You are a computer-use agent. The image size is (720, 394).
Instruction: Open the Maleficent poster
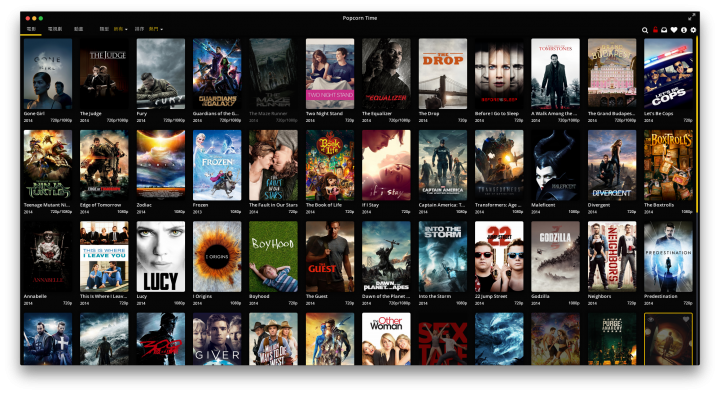click(555, 165)
